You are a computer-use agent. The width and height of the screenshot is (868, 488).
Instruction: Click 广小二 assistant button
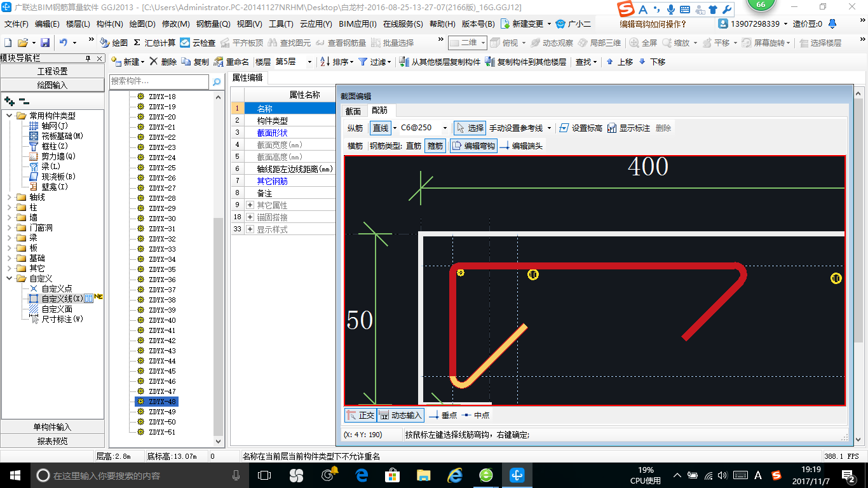coord(574,24)
